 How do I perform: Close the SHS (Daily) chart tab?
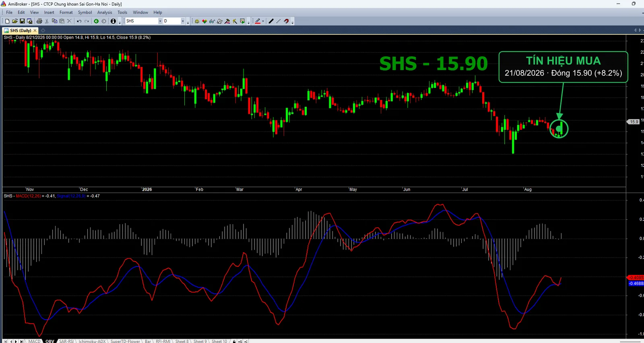point(35,31)
